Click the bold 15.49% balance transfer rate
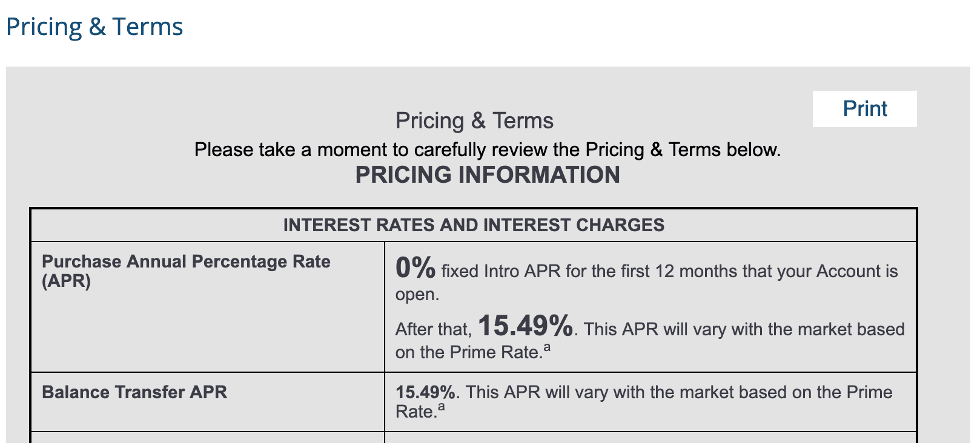980x443 pixels. 425,392
